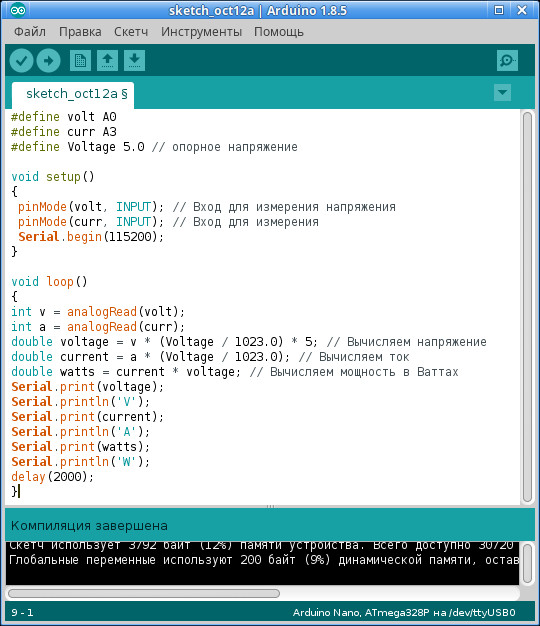Click the Upload arrow button

point(48,61)
